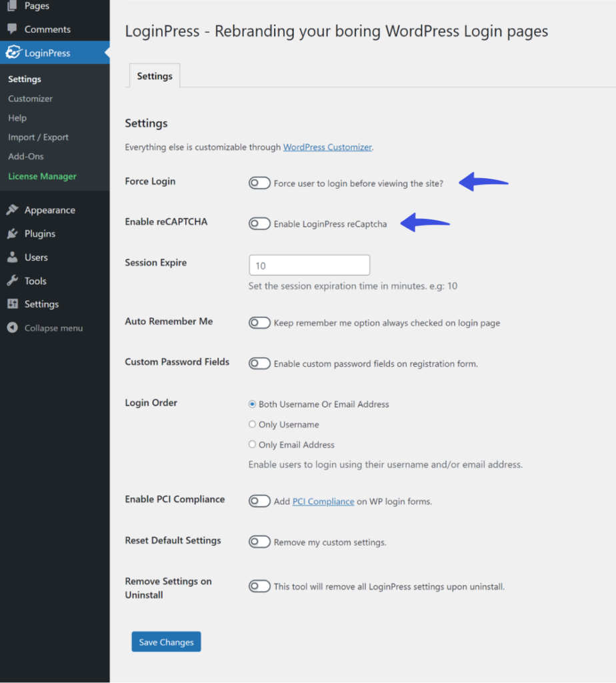Click the Pages icon in sidebar
The height and width of the screenshot is (683, 616).
pos(12,5)
